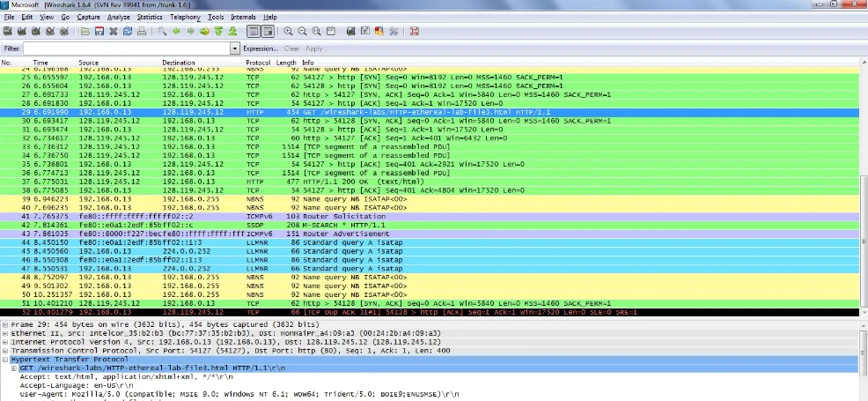
Task: Select packet 43 Router Advertisement
Action: tap(430, 234)
